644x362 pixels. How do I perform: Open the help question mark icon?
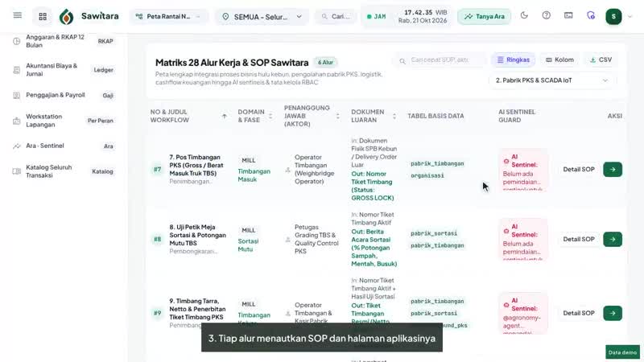(x=547, y=15)
